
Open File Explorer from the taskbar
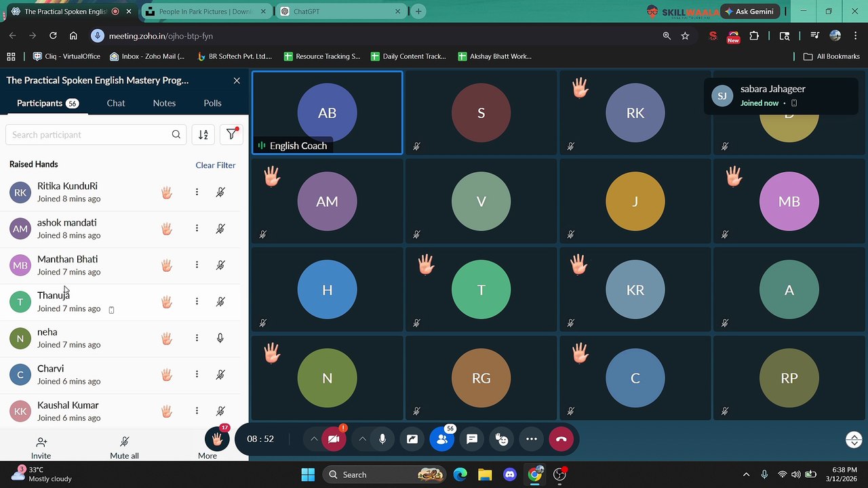[x=484, y=474]
